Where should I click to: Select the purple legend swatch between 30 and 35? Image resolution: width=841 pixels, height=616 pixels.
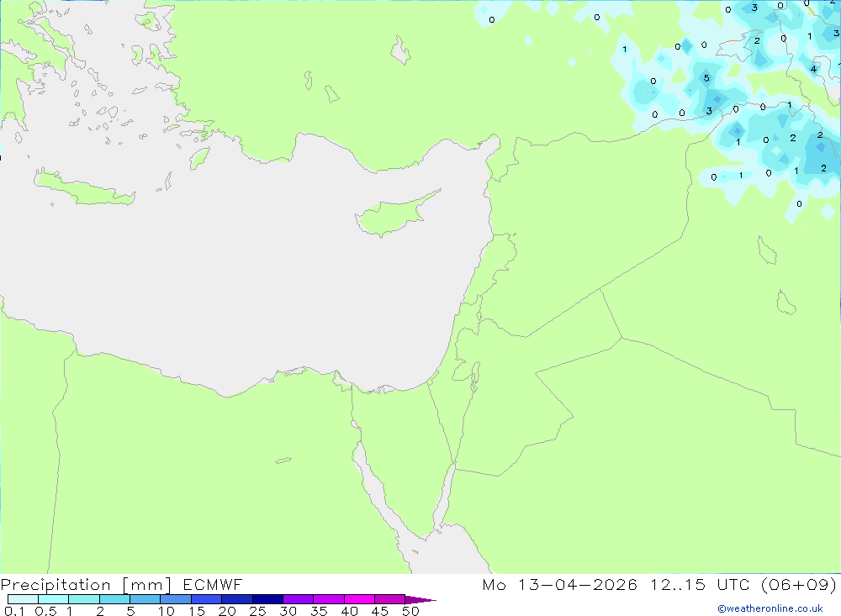click(x=299, y=599)
